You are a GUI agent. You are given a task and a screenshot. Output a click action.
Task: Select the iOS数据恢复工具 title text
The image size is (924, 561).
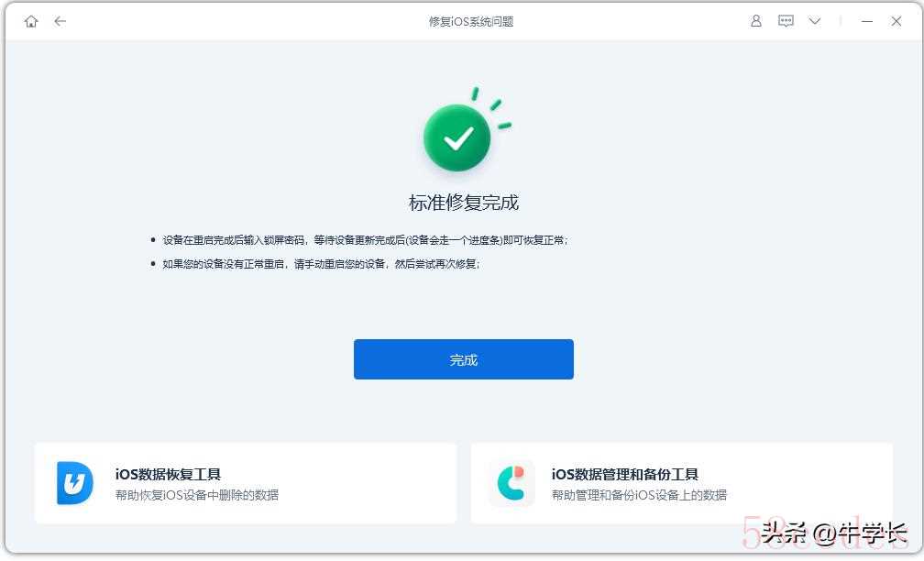tap(168, 475)
